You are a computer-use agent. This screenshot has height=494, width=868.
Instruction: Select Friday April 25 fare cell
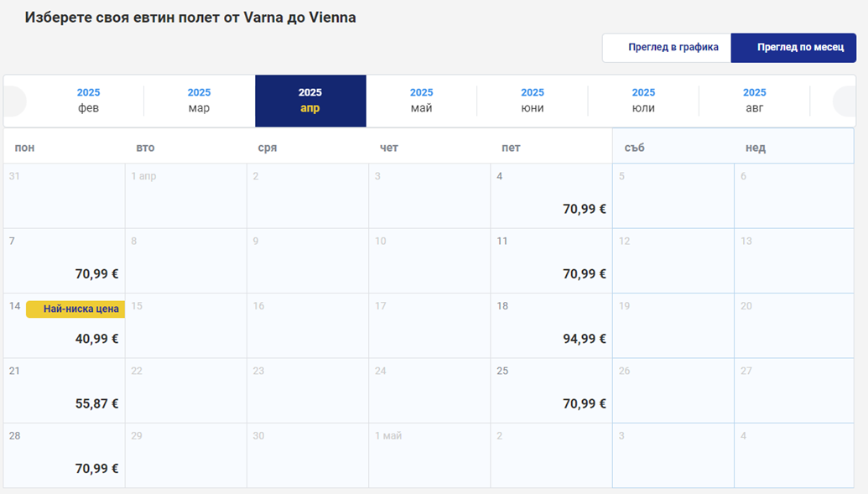pos(551,392)
